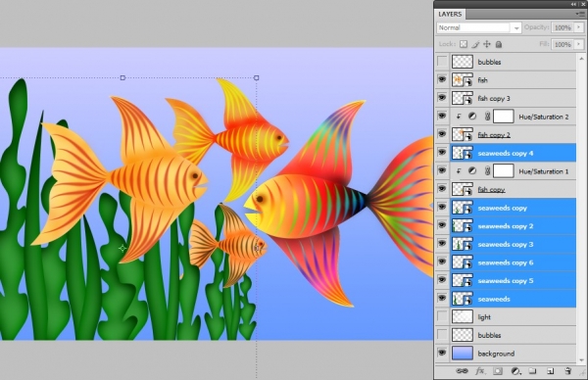Toggle lock transparent pixels icon
Image resolution: width=588 pixels, height=380 pixels.
tap(464, 44)
